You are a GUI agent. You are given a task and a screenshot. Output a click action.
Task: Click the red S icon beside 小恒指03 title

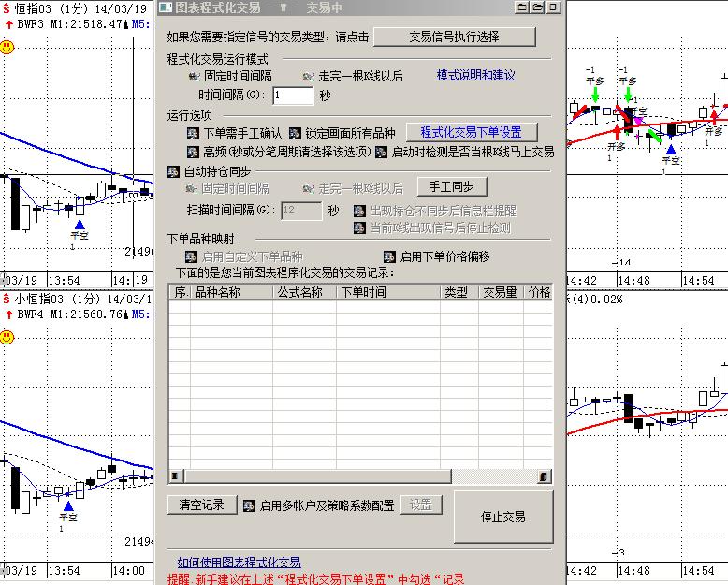point(7,300)
